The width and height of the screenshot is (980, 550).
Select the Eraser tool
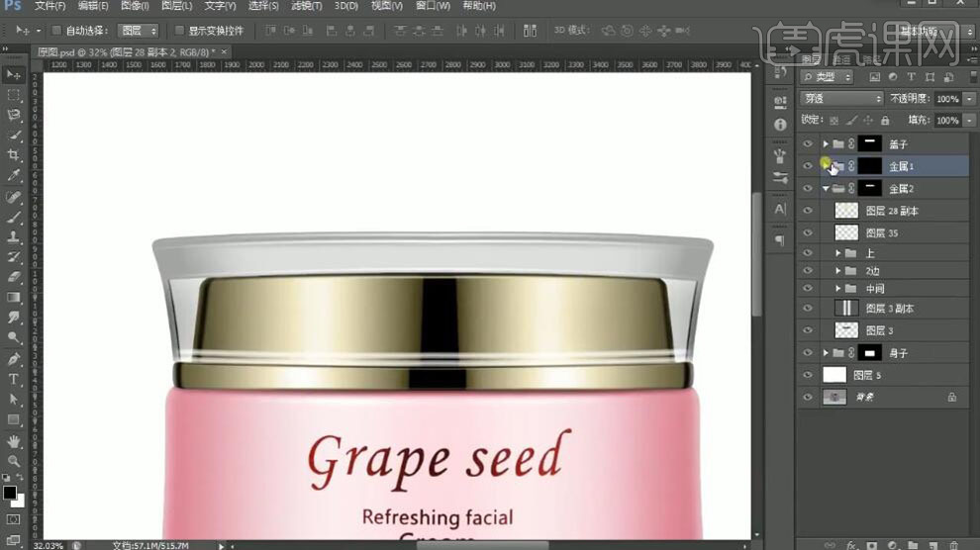point(13,277)
